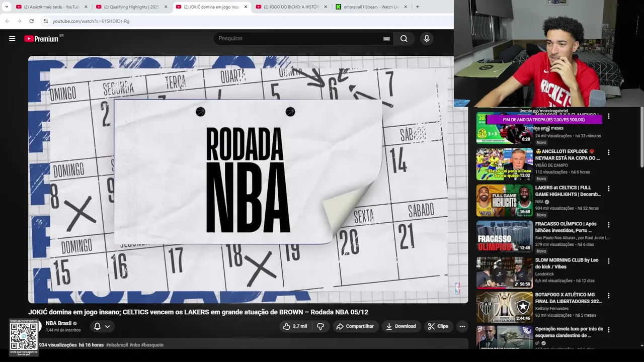Close the JOGO DO BICHO tab
Viewport: 644px width, 362px height.
coord(326,7)
